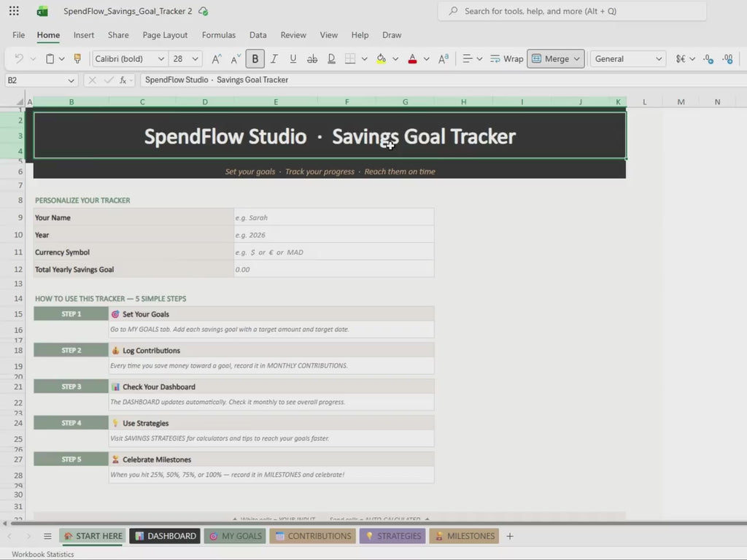
Task: Click the cloud saved status icon
Action: pyautogui.click(x=204, y=11)
